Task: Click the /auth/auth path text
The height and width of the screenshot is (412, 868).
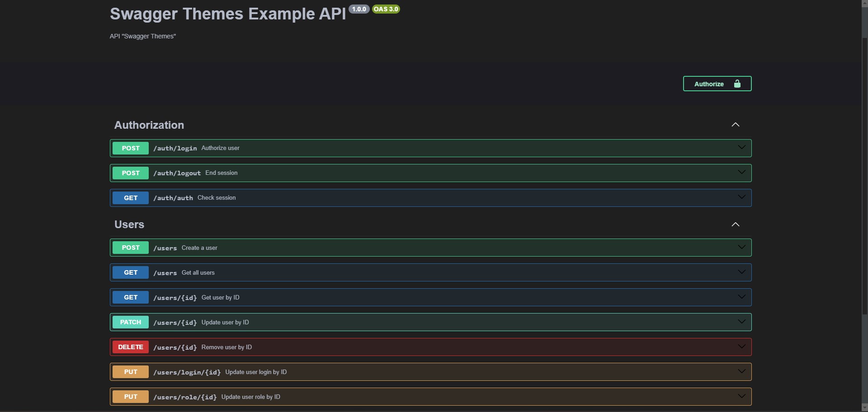Action: 173,198
